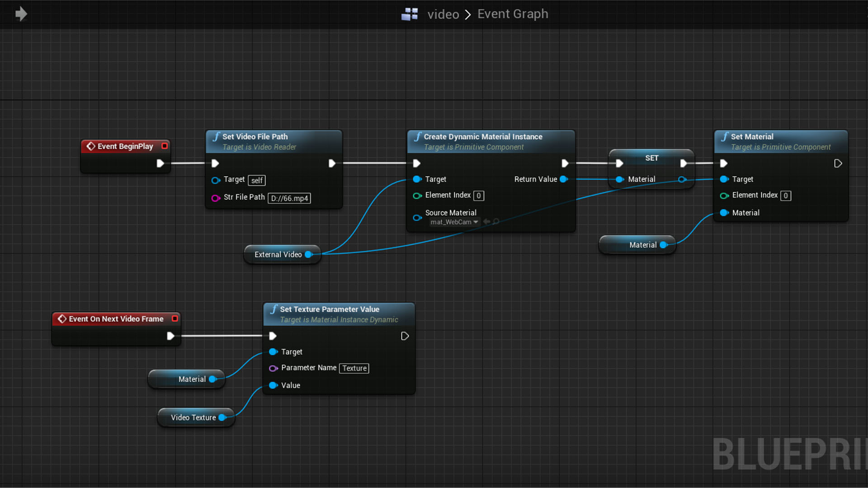868x488 pixels.
Task: Click the Parameter Name Texture input field
Action: tap(354, 368)
